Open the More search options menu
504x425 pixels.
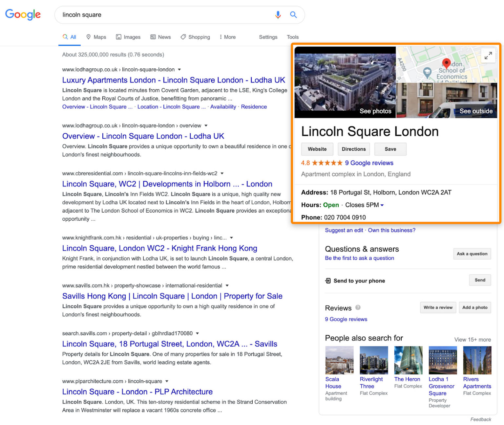(227, 37)
